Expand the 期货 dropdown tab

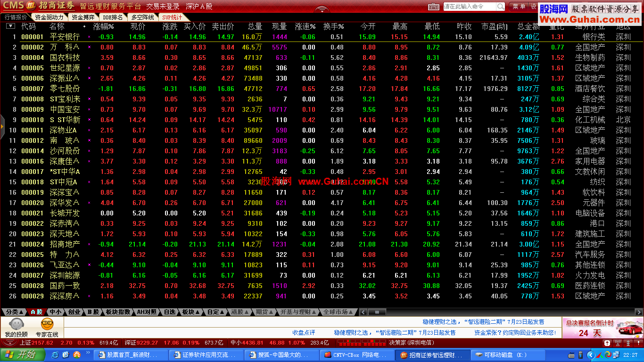[264, 312]
